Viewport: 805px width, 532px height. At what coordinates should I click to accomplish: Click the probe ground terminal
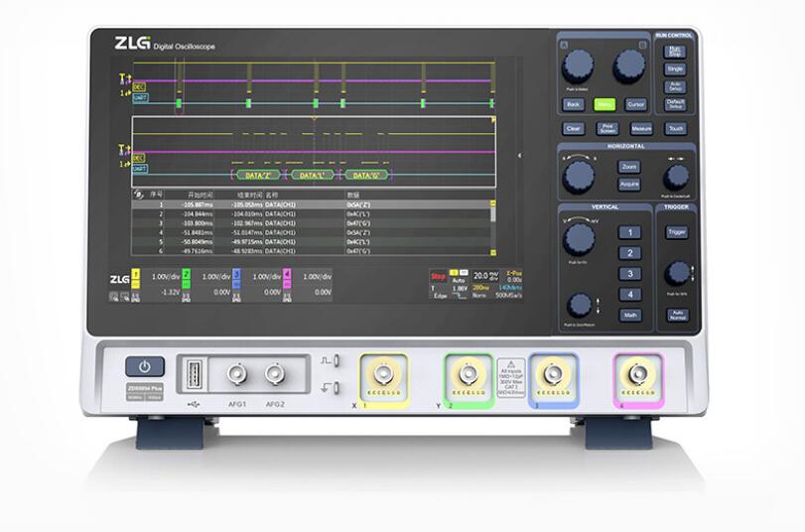tap(336, 388)
